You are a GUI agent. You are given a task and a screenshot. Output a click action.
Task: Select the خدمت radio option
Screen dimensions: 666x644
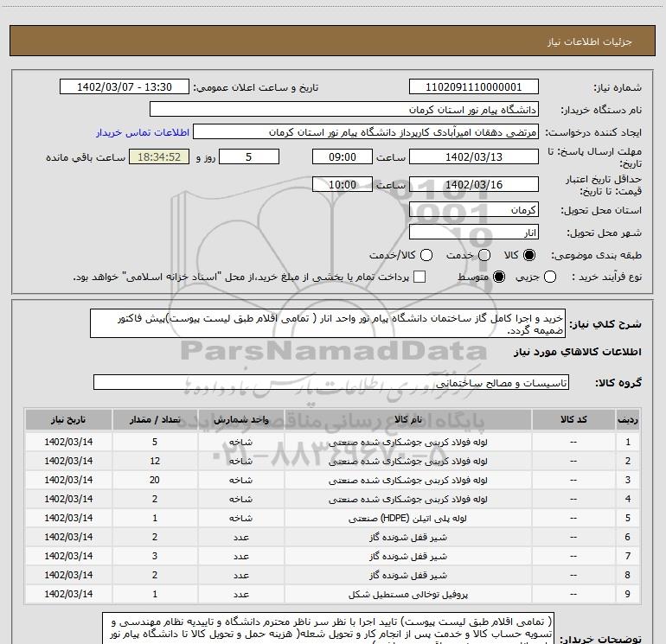tap(483, 256)
